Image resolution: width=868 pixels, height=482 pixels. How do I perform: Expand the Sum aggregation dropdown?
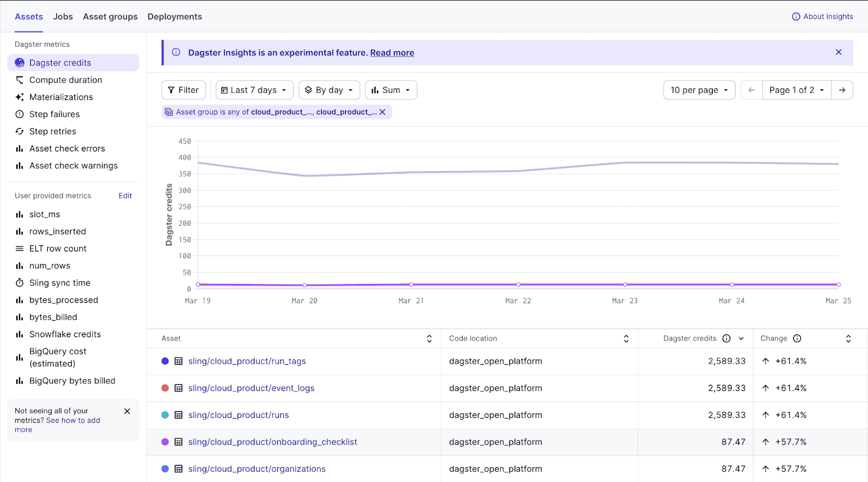391,90
